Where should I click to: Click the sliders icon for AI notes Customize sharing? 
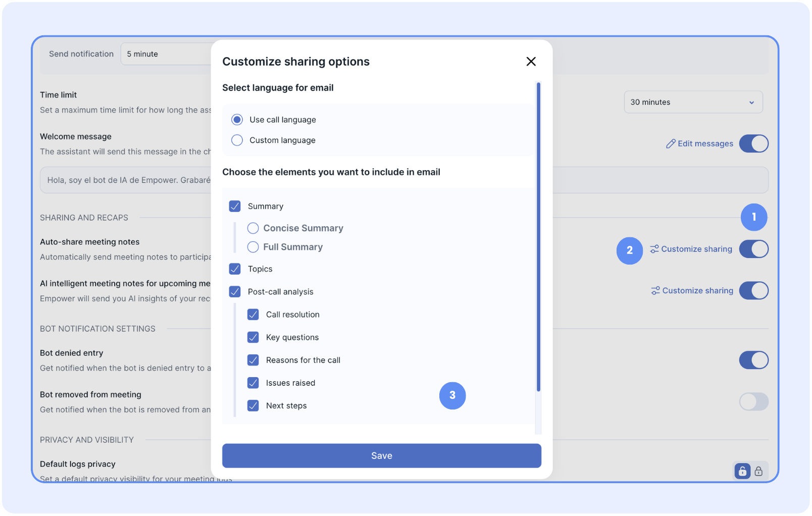pyautogui.click(x=655, y=291)
